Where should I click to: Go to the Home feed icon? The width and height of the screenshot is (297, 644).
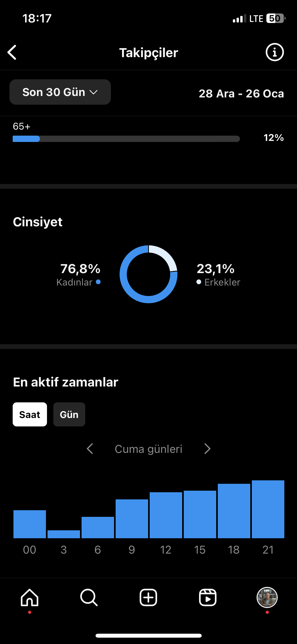[x=30, y=597]
